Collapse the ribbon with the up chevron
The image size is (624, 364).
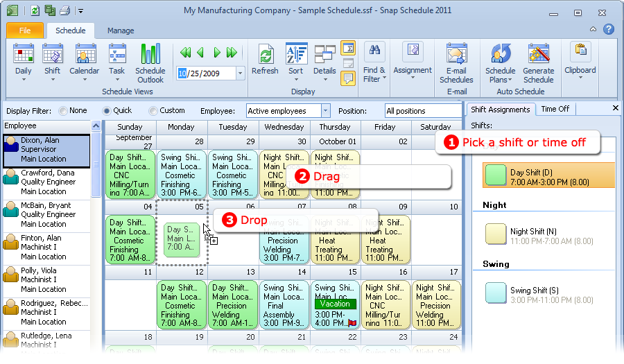(593, 29)
